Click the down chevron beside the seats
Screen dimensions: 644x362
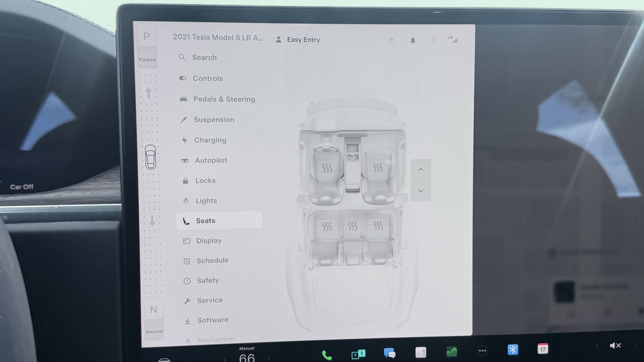pyautogui.click(x=421, y=191)
